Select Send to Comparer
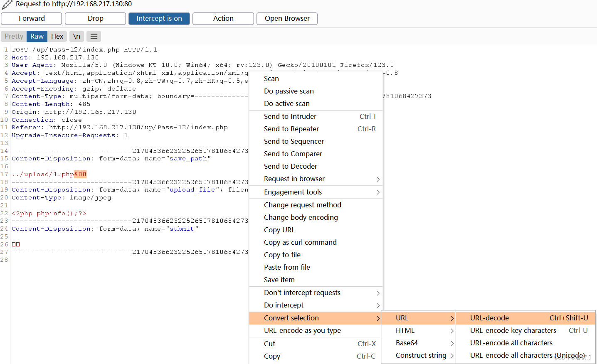 click(x=316, y=154)
